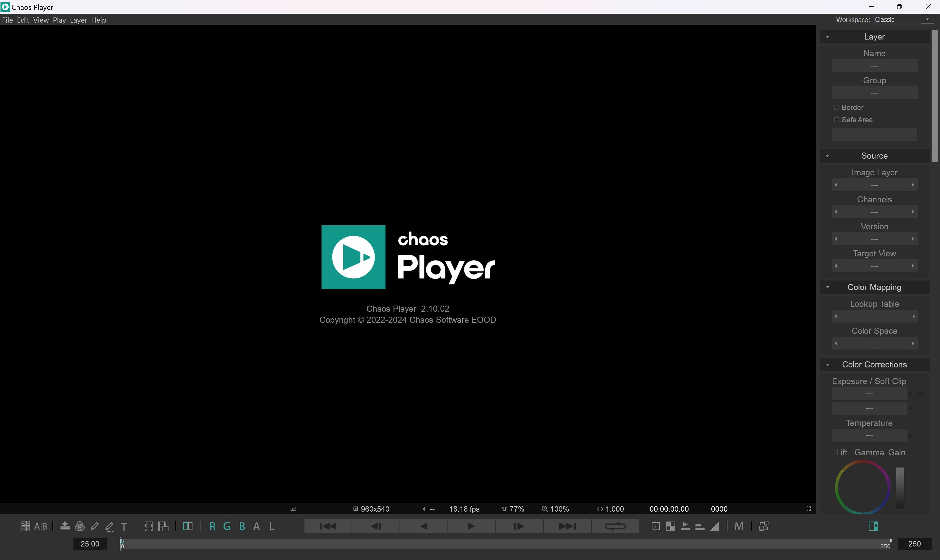Image resolution: width=940 pixels, height=560 pixels.
Task: Click the thumbnail grid view icon
Action: coord(25,526)
